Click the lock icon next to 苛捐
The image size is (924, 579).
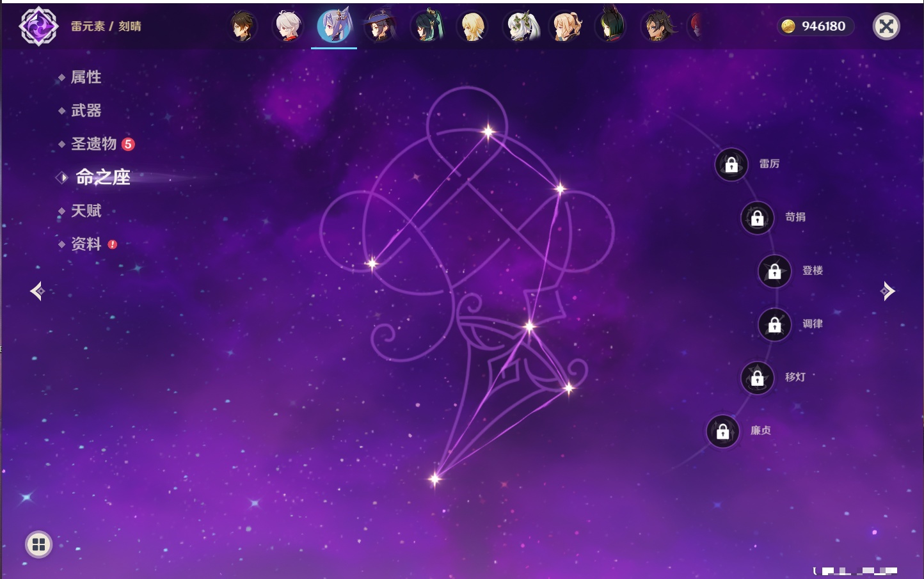(758, 218)
